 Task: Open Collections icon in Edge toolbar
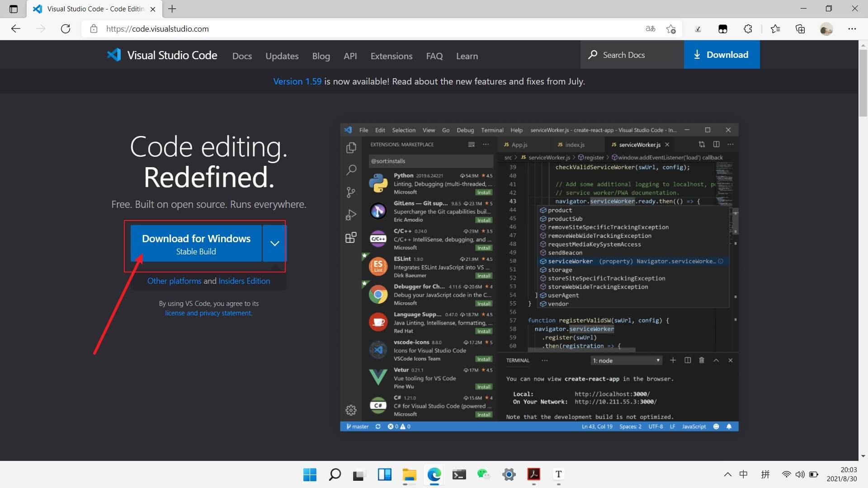pos(800,29)
